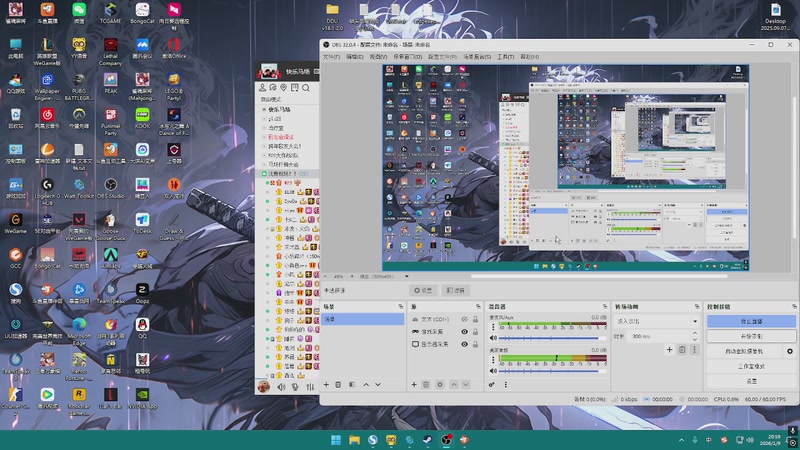Viewport: 800px width, 450px height.
Task: Open WeChat desktop icon
Action: tap(79, 14)
